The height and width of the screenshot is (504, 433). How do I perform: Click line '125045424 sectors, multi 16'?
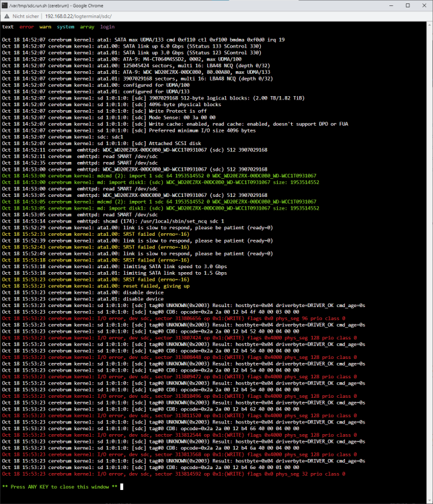pos(136,66)
